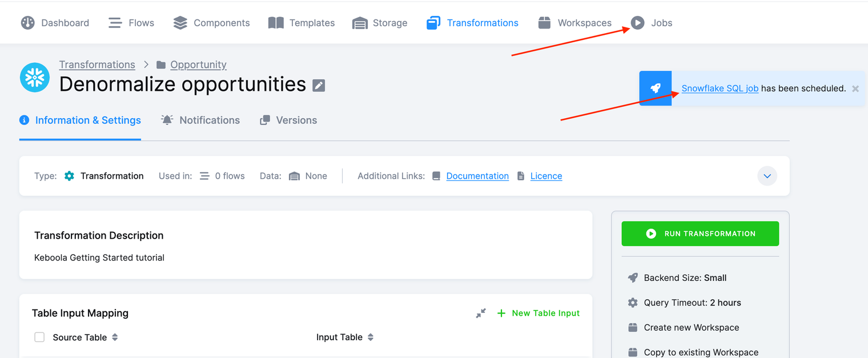The width and height of the screenshot is (868, 358).
Task: Switch to the Notifications tab
Action: (200, 120)
